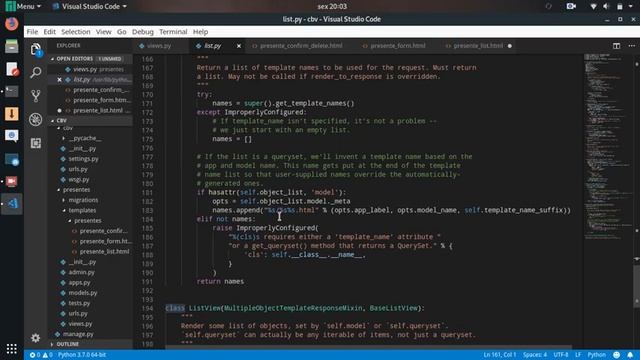Open Source Control view in activity bar
This screenshot has height=360, width=640.
coord(36,96)
